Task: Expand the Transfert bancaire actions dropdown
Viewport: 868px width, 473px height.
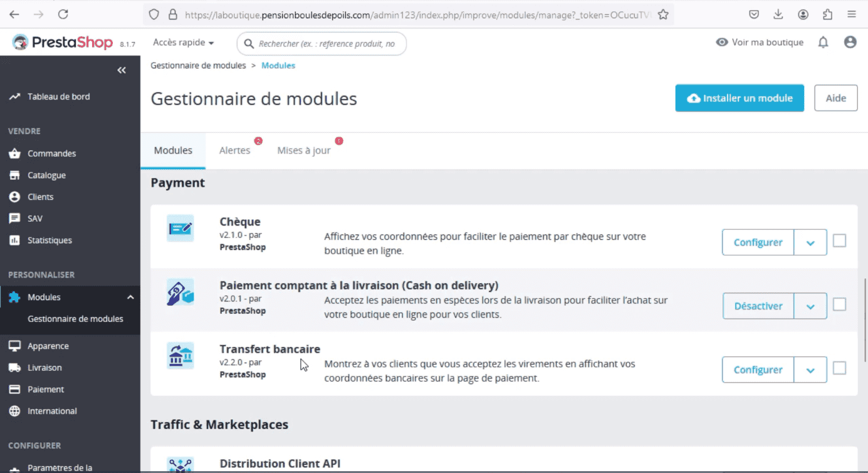Action: (x=810, y=370)
